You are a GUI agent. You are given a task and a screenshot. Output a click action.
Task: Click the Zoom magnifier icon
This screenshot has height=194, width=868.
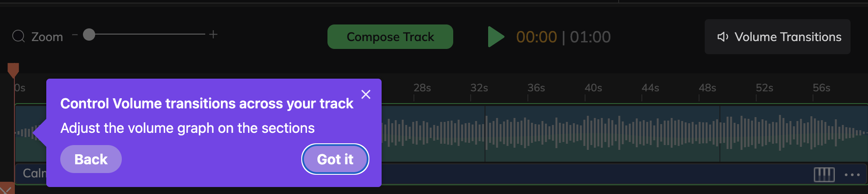coord(18,36)
